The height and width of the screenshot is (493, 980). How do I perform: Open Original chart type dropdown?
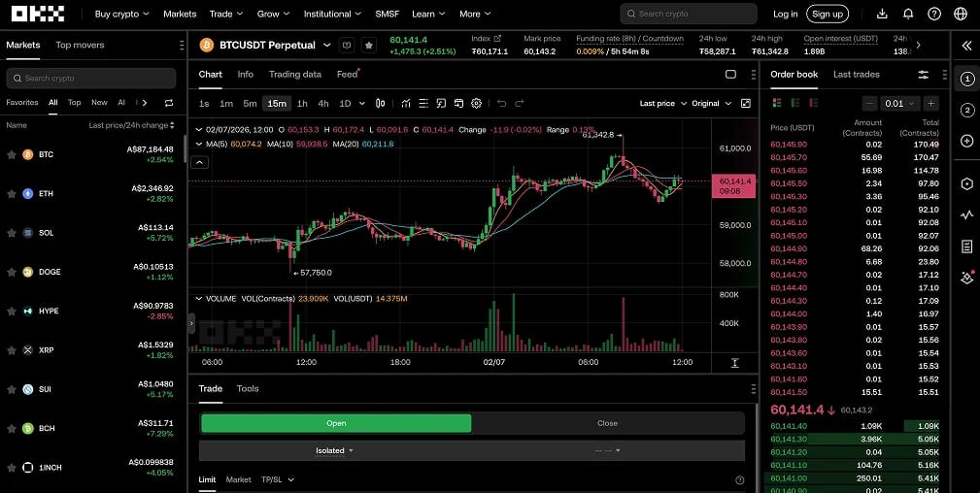point(711,103)
